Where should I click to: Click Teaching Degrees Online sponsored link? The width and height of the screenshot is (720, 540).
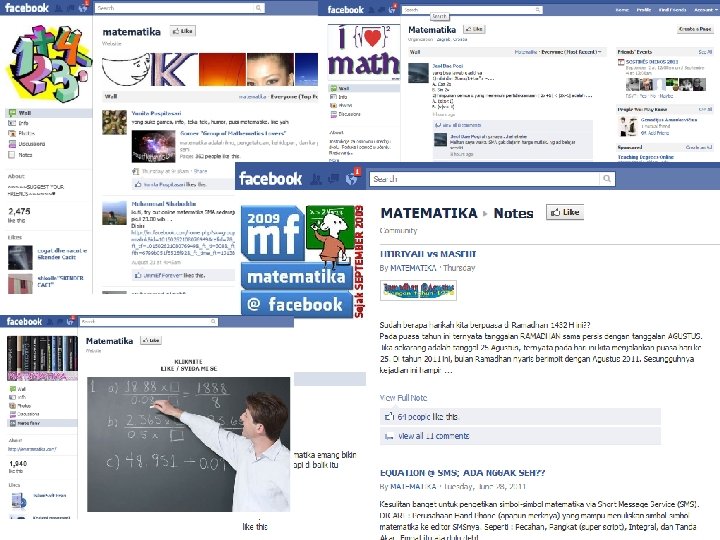tap(646, 157)
